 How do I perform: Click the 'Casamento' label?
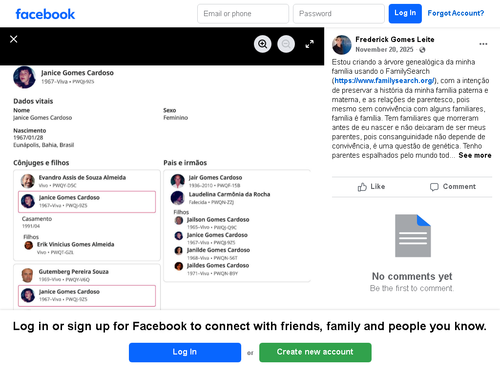pyautogui.click(x=37, y=219)
